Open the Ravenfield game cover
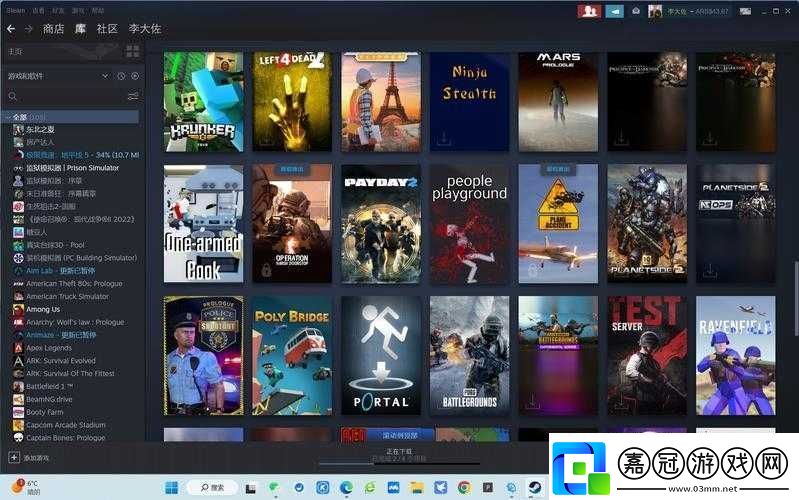Image resolution: width=799 pixels, height=500 pixels. [735, 355]
